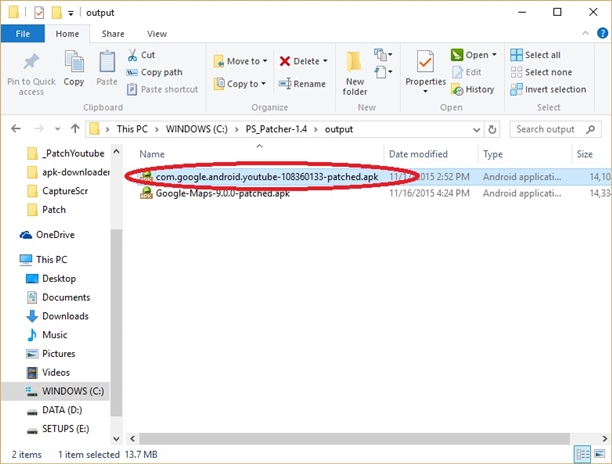The width and height of the screenshot is (612, 464).
Task: Click the horizontal scrollbar right arrow
Action: coord(605,439)
